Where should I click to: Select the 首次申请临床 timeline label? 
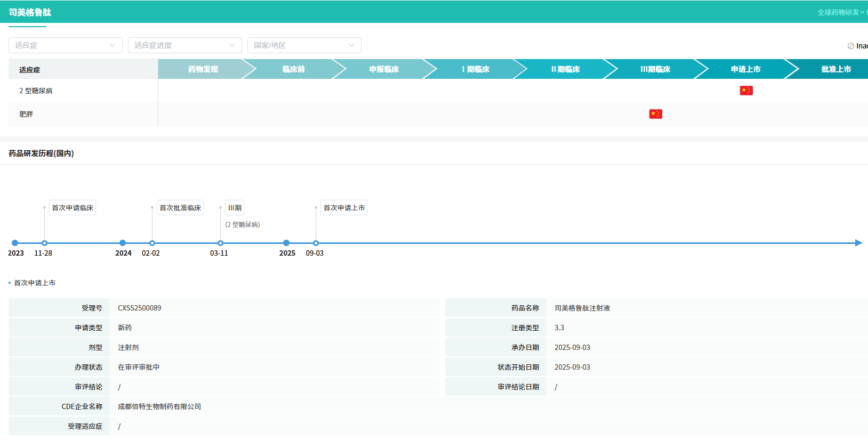[73, 208]
